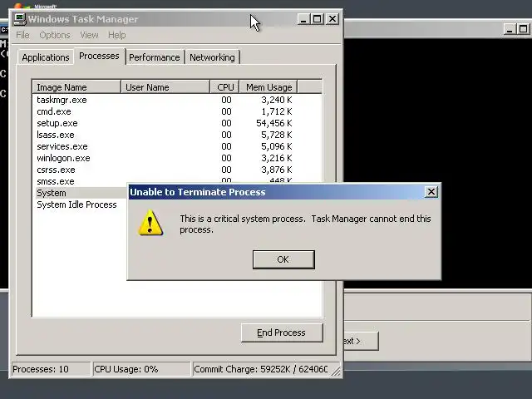Screen dimensions: 532x399
Task: Click the 3,216 K memory value
Action: click(x=277, y=158)
